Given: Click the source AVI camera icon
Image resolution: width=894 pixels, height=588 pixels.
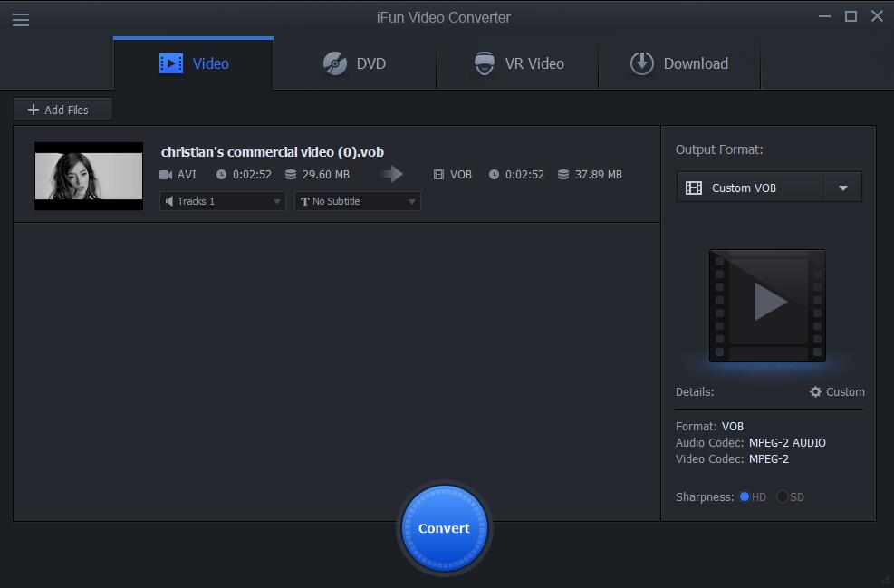Looking at the screenshot, I should coord(166,175).
